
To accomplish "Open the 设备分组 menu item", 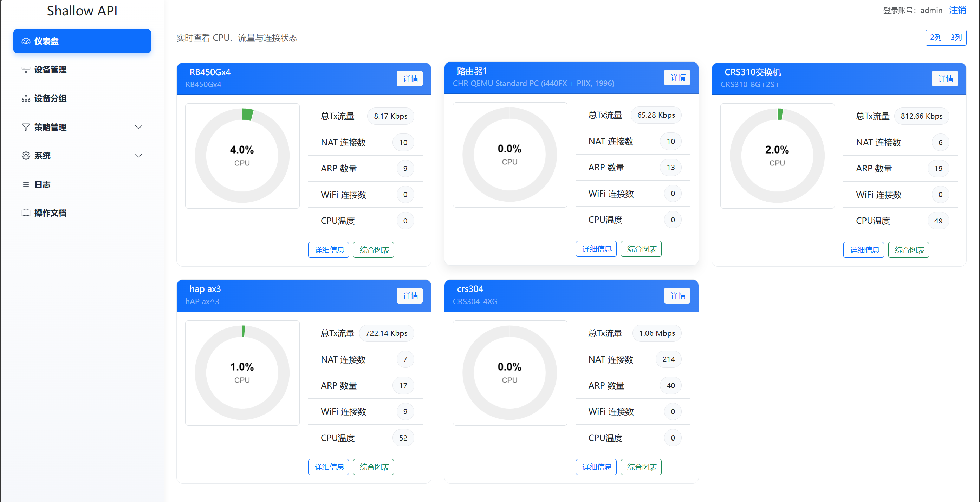I will click(x=50, y=98).
